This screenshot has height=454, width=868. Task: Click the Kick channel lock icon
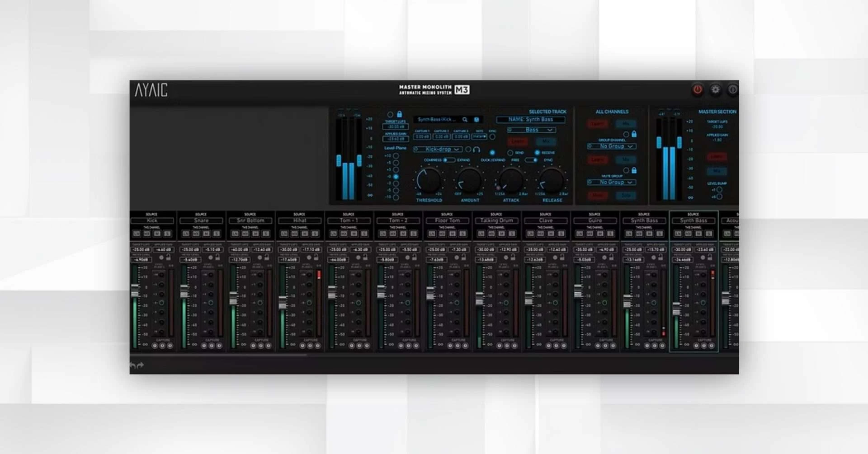[169, 257]
